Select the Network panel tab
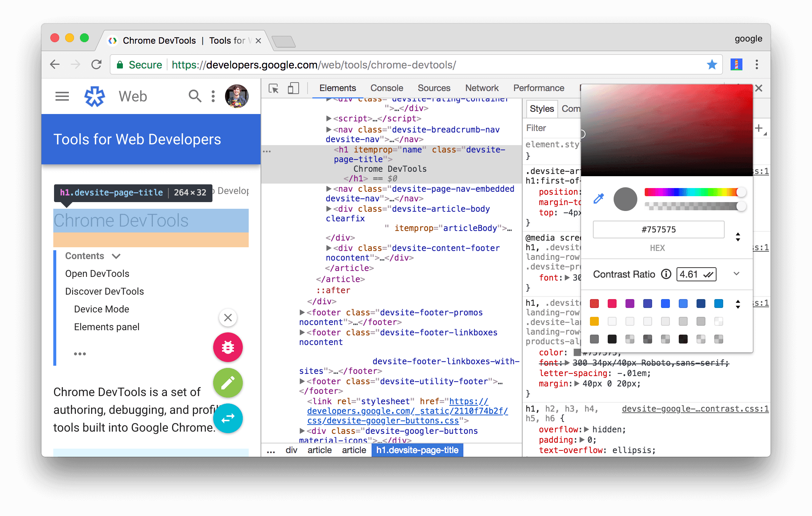 coord(480,88)
